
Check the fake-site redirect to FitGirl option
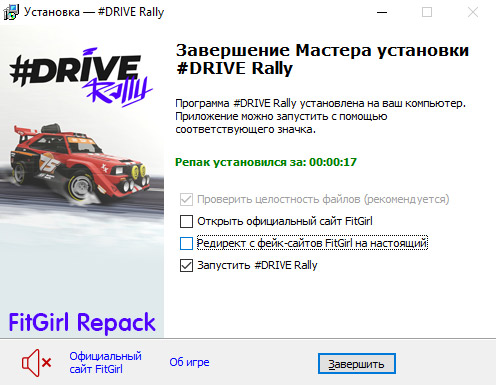pyautogui.click(x=186, y=243)
